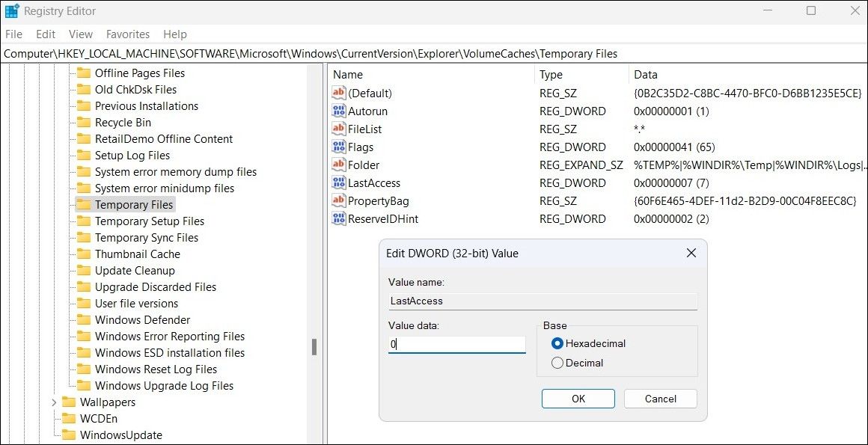Open the Edit menu

[45, 34]
